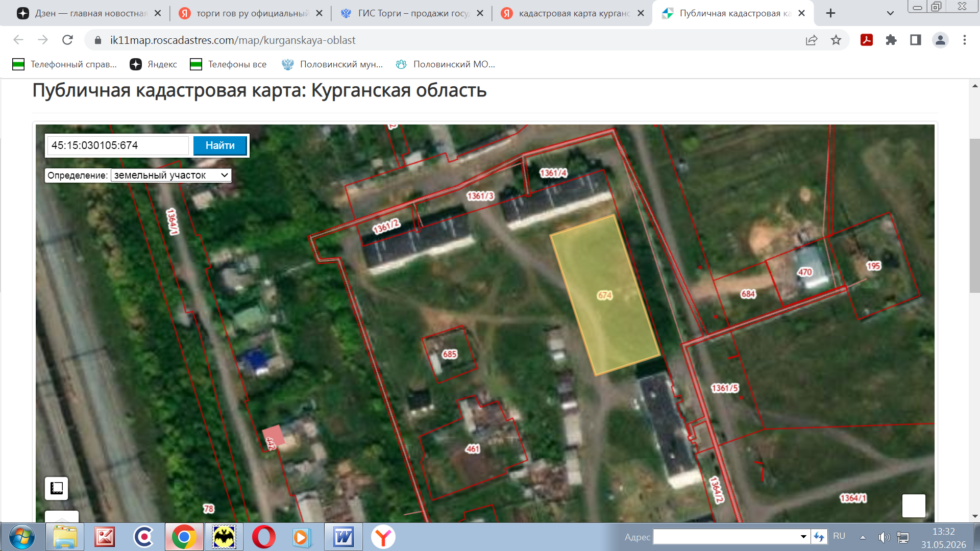Toggle the browser side panel
The height and width of the screenshot is (551, 980).
(916, 40)
